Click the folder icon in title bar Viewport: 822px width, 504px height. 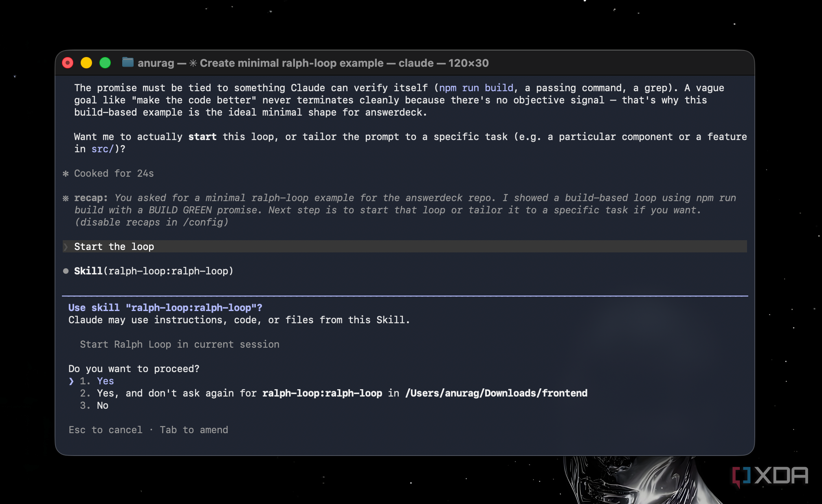click(x=128, y=62)
